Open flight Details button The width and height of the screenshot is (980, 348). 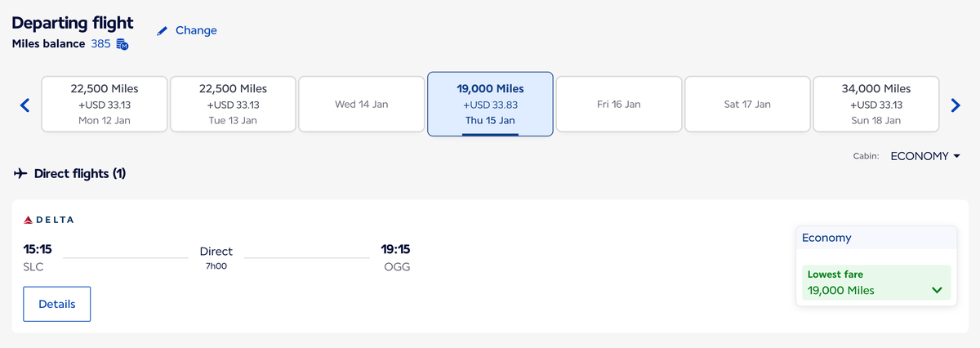coord(56,304)
